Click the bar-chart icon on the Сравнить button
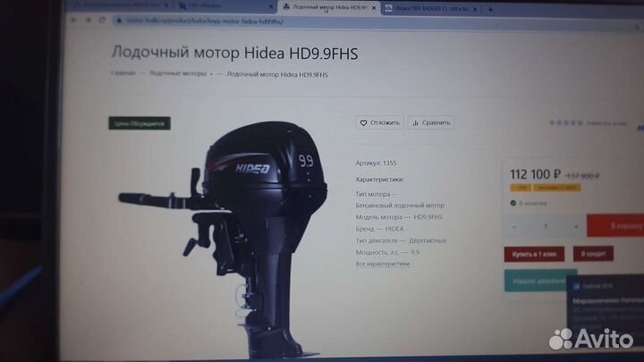Viewport: 644px width, 362px height. pos(416,122)
